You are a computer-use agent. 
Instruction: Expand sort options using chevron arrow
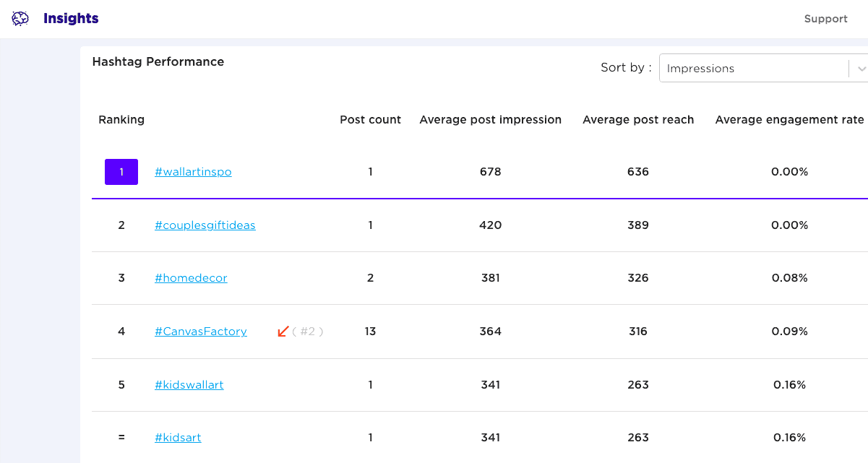tap(860, 69)
